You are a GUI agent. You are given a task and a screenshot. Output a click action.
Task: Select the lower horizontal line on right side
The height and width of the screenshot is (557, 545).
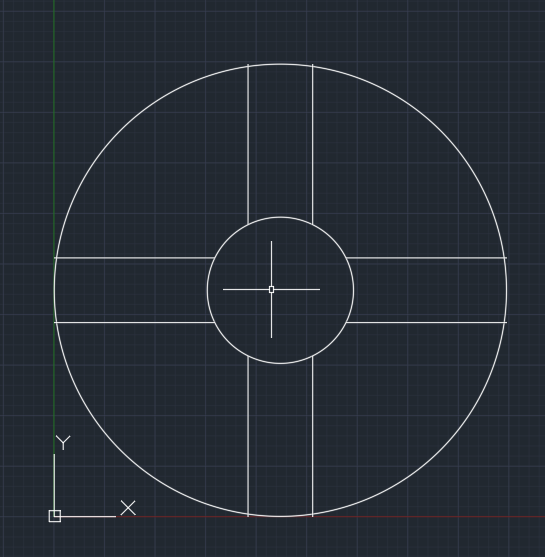pyautogui.click(x=426, y=322)
